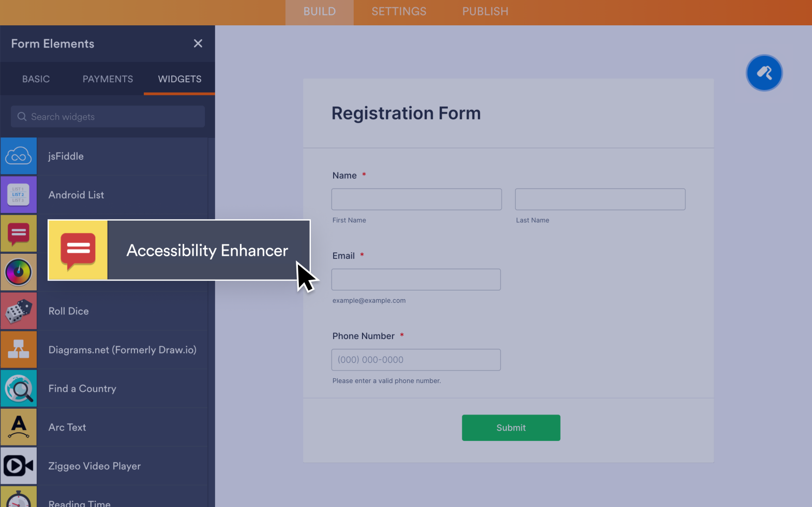812x507 pixels.
Task: Select the Arc Text widget icon
Action: pyautogui.click(x=19, y=427)
